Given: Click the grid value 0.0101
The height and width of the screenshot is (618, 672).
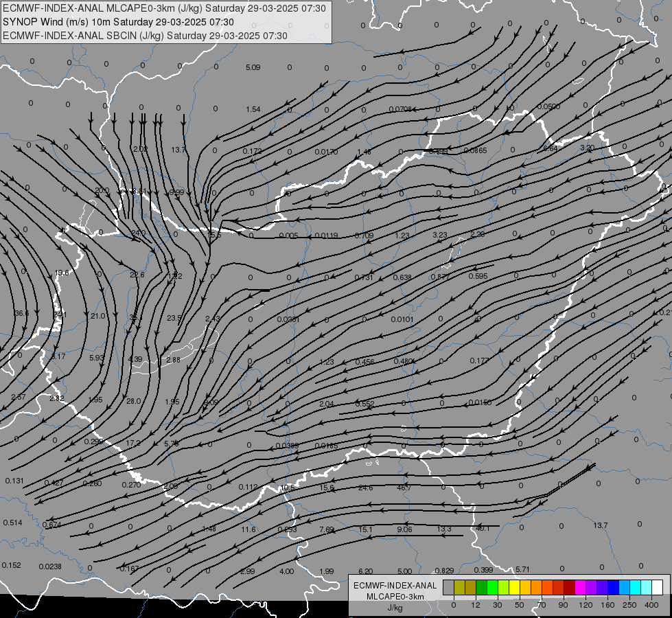Looking at the screenshot, I should [402, 319].
